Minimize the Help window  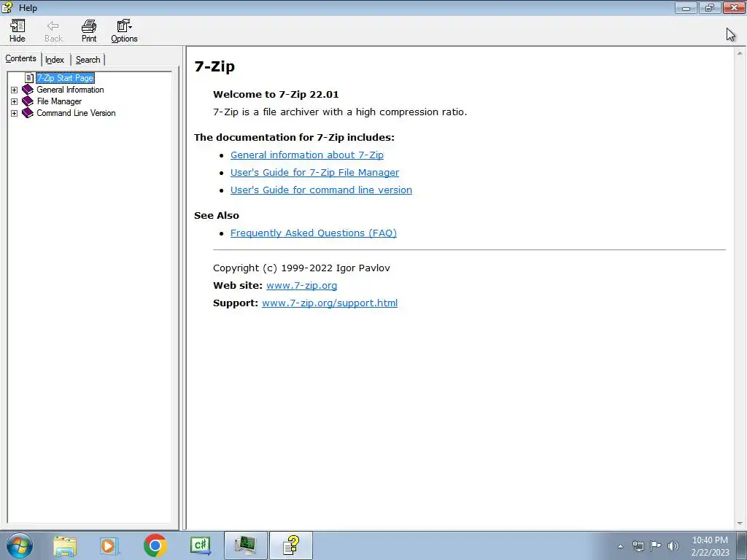pyautogui.click(x=686, y=7)
